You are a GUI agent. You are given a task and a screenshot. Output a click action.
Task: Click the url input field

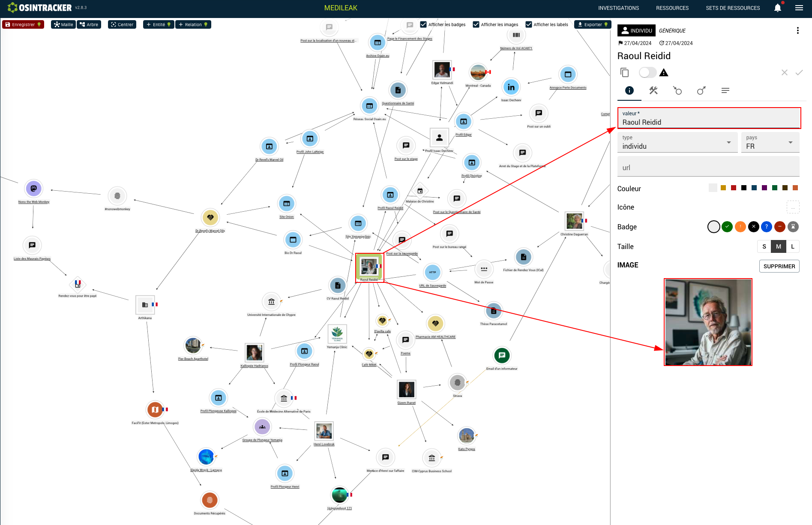tap(708, 166)
